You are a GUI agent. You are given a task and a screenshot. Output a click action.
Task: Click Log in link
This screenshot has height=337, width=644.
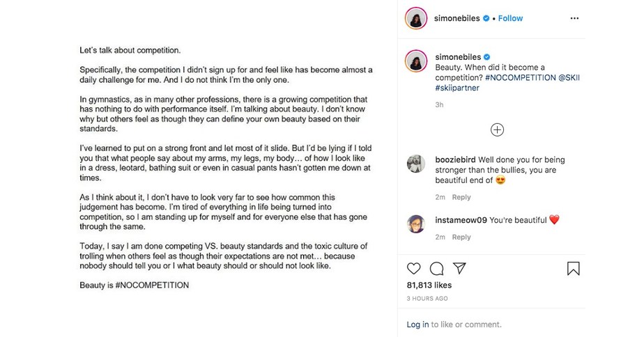pos(417,324)
